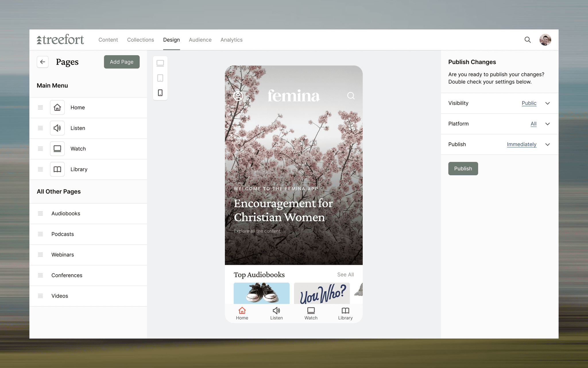Screen dimensions: 588x368
Task: Grab the drag handle for Conferences row
Action: 40,275
